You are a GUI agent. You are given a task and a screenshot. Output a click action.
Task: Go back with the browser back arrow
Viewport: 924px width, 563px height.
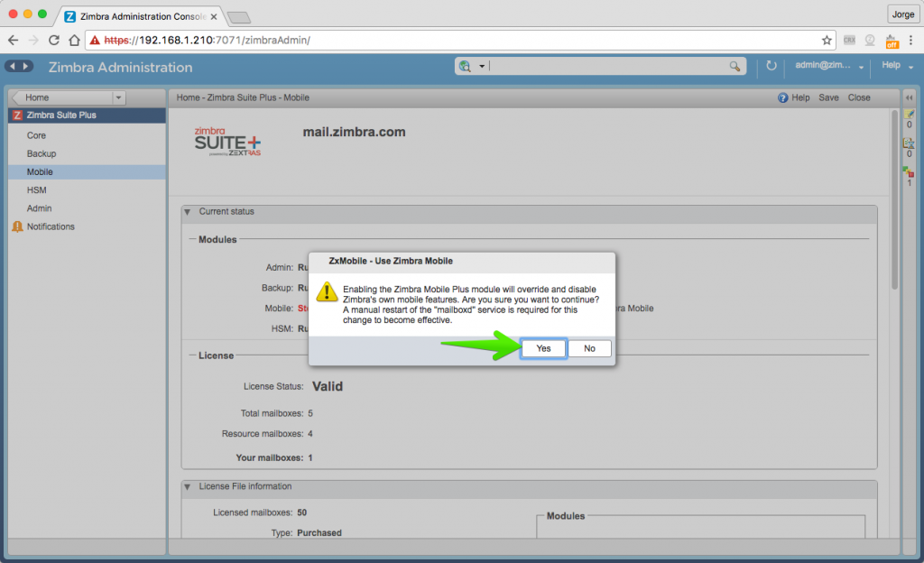tap(14, 40)
